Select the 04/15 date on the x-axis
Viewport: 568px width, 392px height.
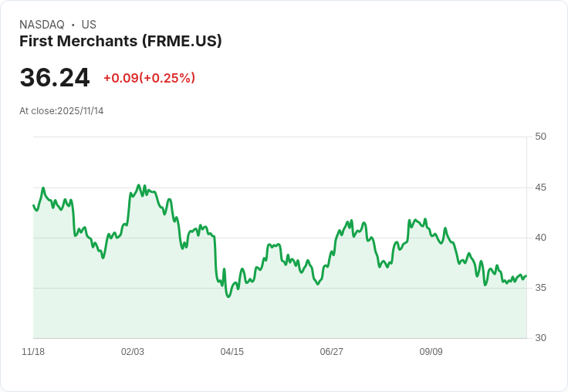(232, 352)
